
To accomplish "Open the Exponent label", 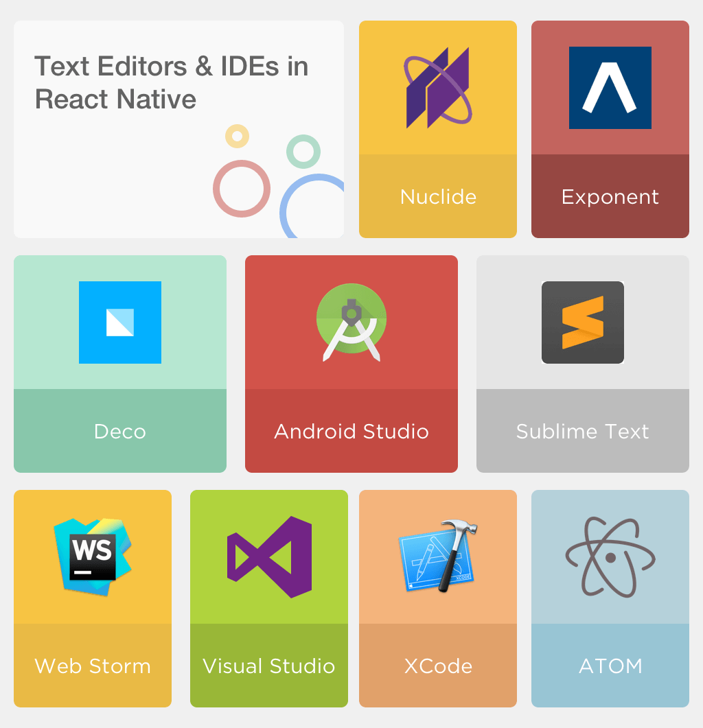I will click(610, 198).
